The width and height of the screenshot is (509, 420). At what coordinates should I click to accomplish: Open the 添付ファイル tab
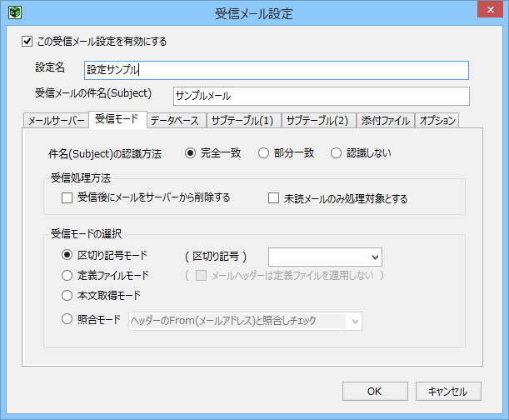tap(386, 121)
